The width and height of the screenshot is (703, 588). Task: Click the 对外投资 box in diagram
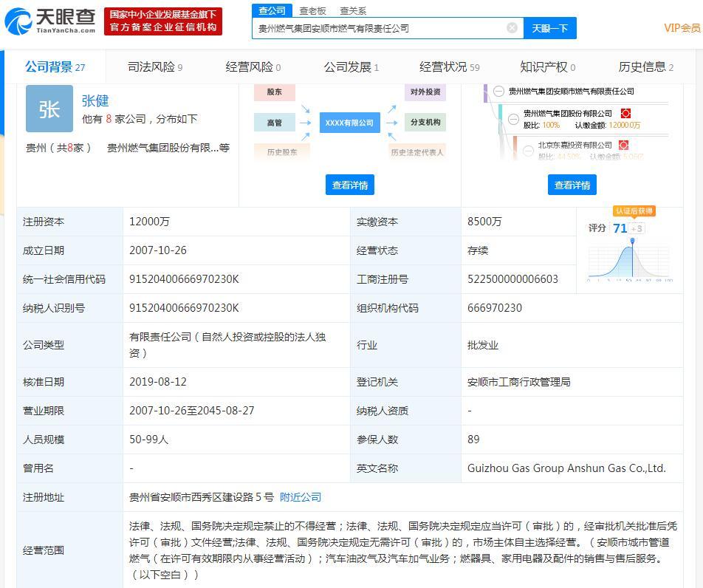pyautogui.click(x=425, y=92)
